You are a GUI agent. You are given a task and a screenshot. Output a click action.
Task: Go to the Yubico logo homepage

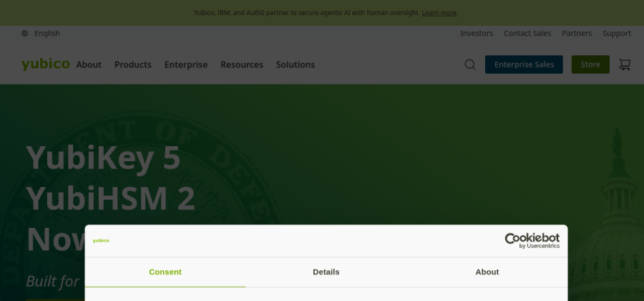46,64
